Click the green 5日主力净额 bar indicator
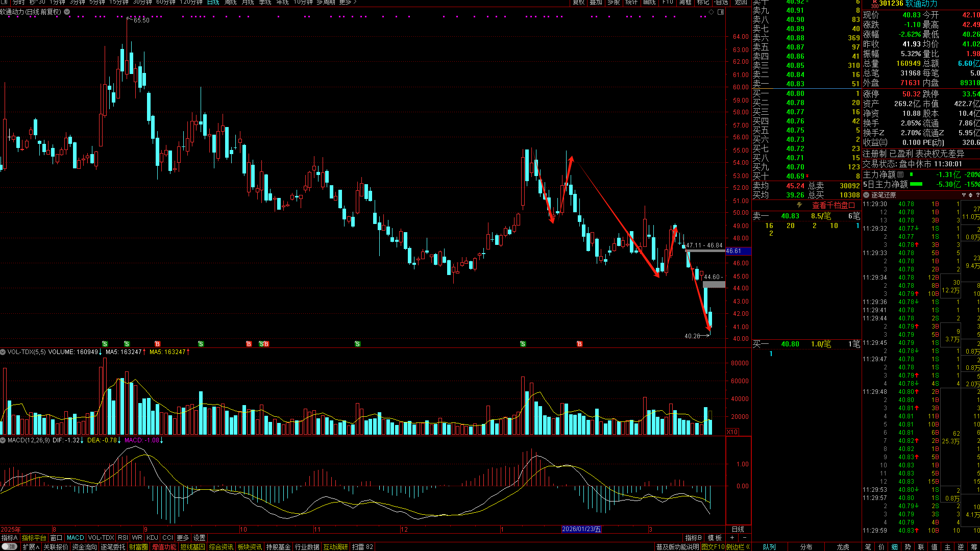980x551 pixels. click(x=916, y=184)
